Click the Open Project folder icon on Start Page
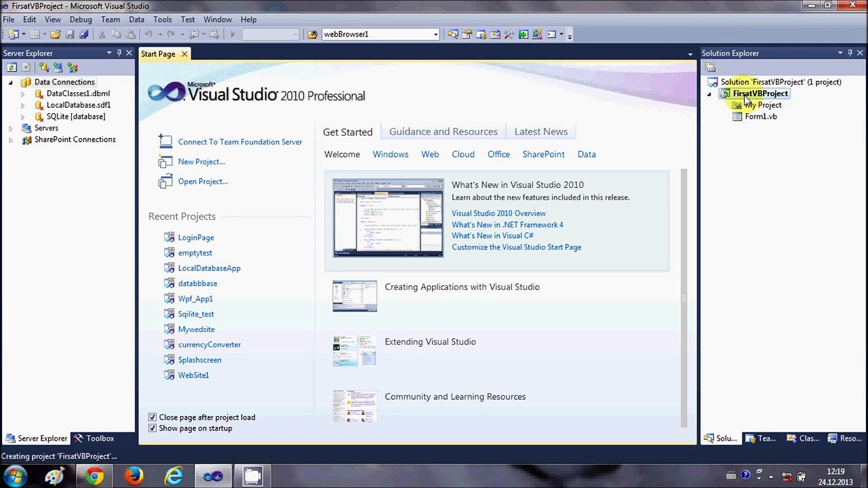 tap(165, 181)
